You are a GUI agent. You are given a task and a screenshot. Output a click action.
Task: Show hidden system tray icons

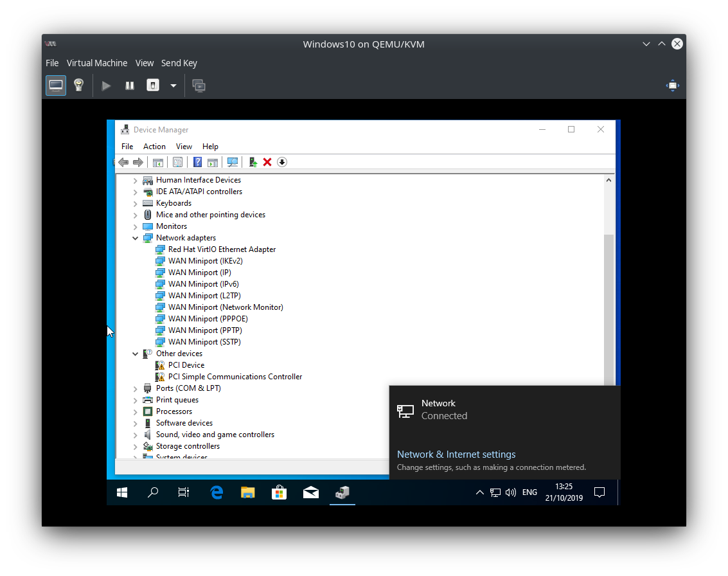(x=479, y=492)
